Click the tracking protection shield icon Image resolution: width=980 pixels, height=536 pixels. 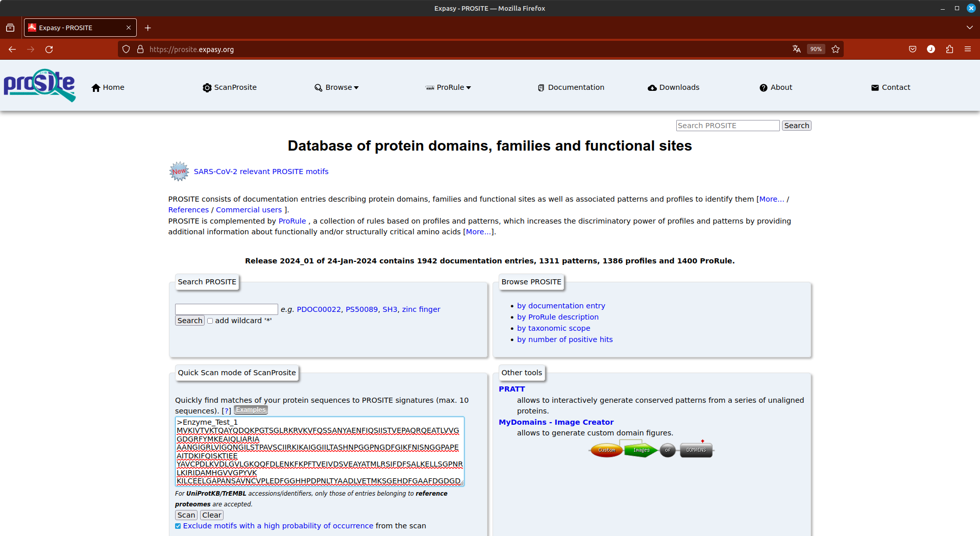click(x=126, y=49)
